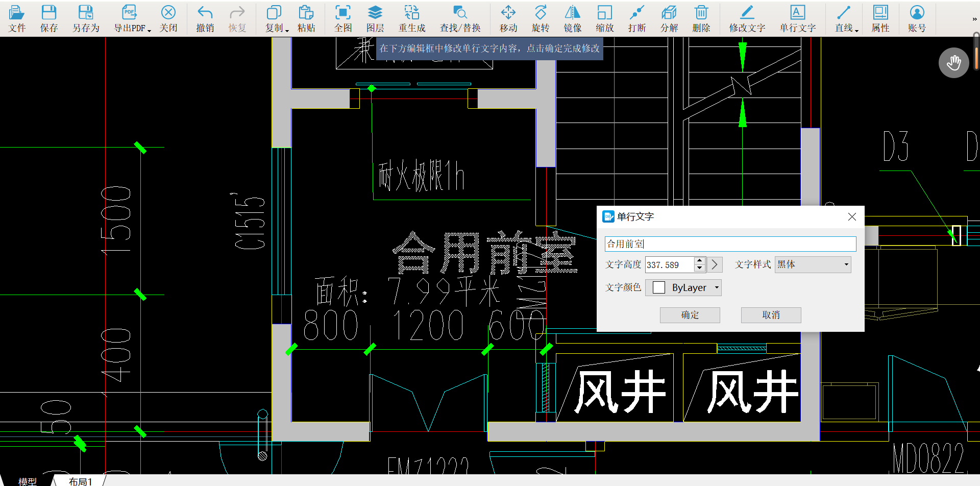980x486 pixels.
Task: Select the 直线 (Line) tool
Action: point(844,19)
